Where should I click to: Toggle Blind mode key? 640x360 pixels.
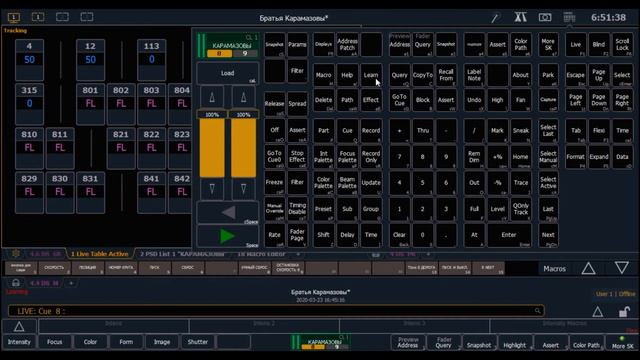pos(599,44)
